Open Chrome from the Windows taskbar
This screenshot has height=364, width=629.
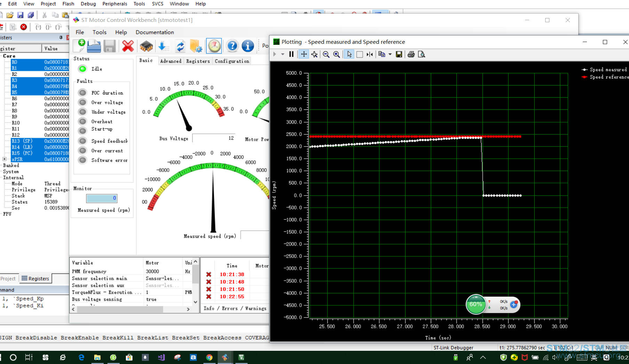tap(209, 357)
